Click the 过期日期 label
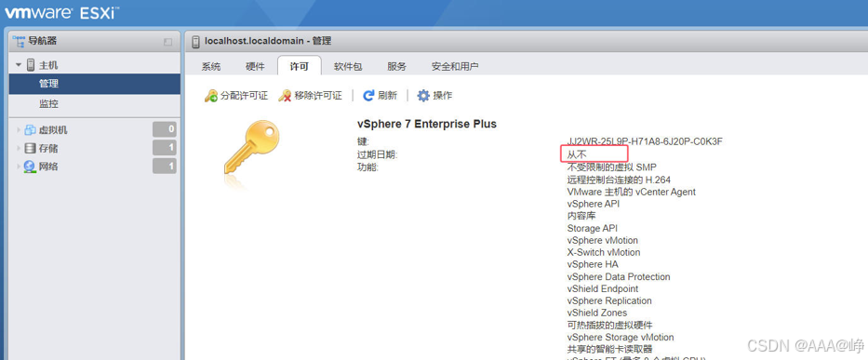The image size is (868, 360). click(378, 154)
